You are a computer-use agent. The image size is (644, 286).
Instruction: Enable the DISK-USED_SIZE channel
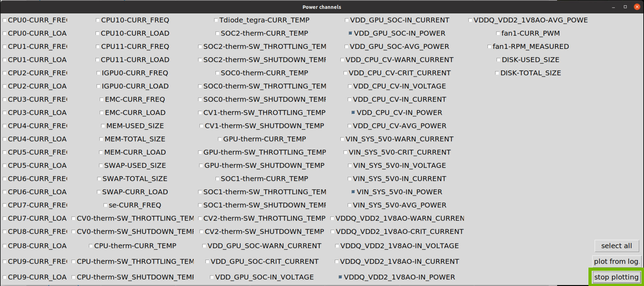[498, 60]
